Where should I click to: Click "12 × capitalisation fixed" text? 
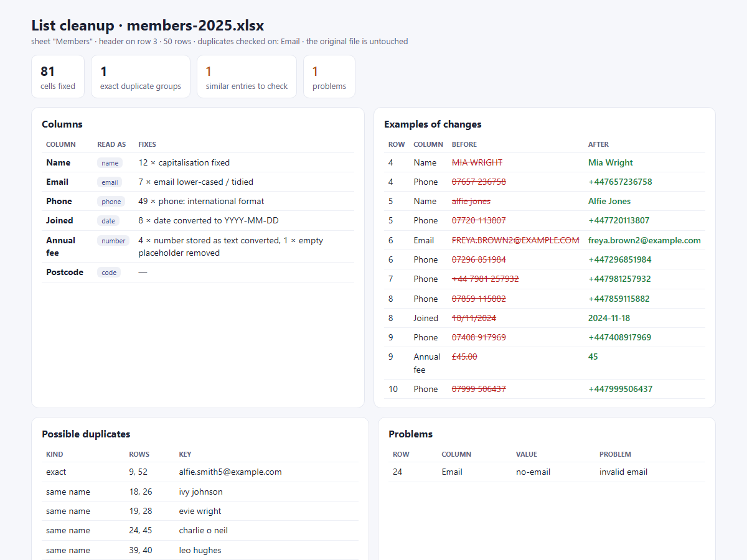pyautogui.click(x=184, y=162)
